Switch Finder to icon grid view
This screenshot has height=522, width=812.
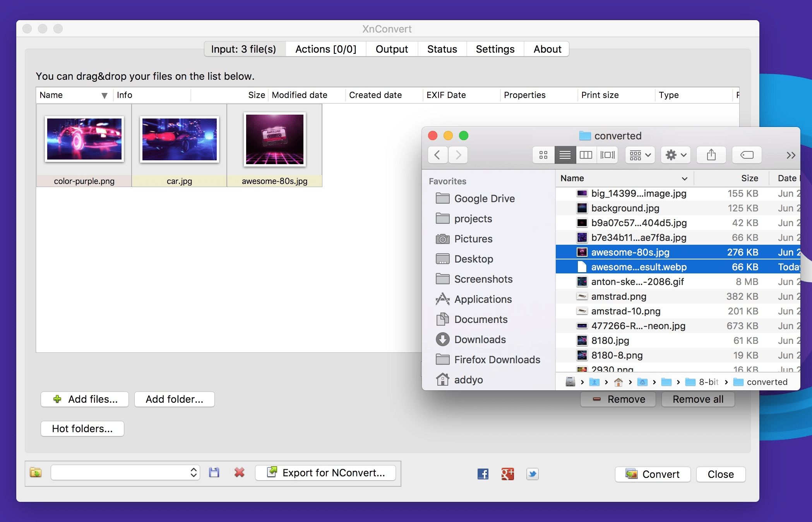[543, 155]
